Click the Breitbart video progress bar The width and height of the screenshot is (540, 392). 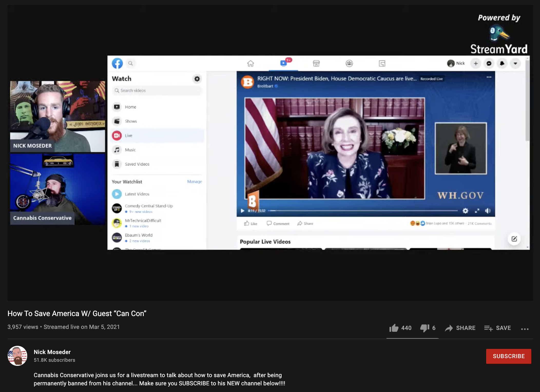363,211
